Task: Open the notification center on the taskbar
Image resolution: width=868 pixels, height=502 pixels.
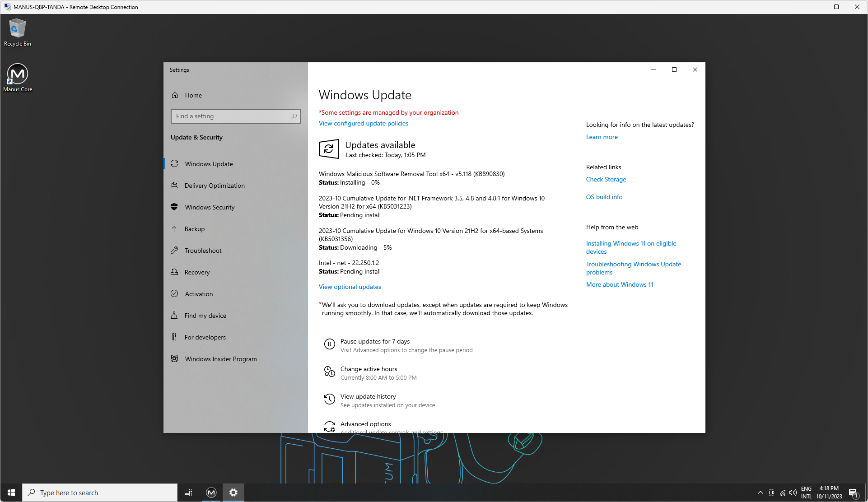Action: pyautogui.click(x=853, y=493)
